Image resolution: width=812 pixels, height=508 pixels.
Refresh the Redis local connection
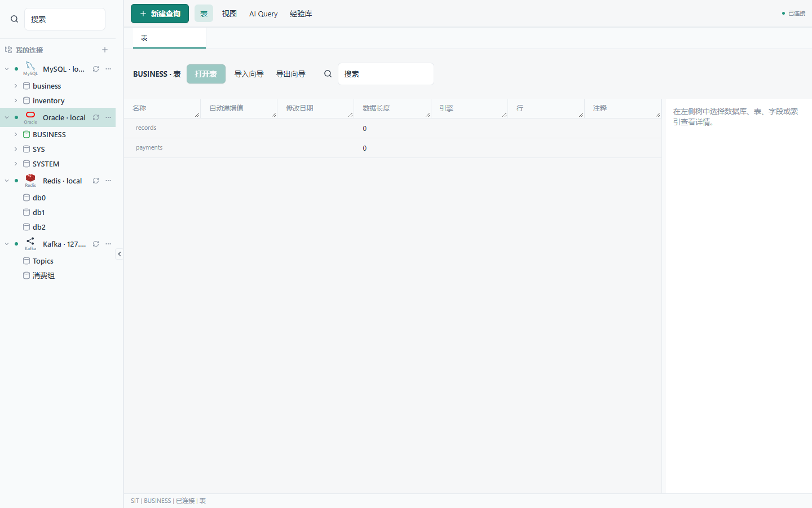tap(96, 181)
